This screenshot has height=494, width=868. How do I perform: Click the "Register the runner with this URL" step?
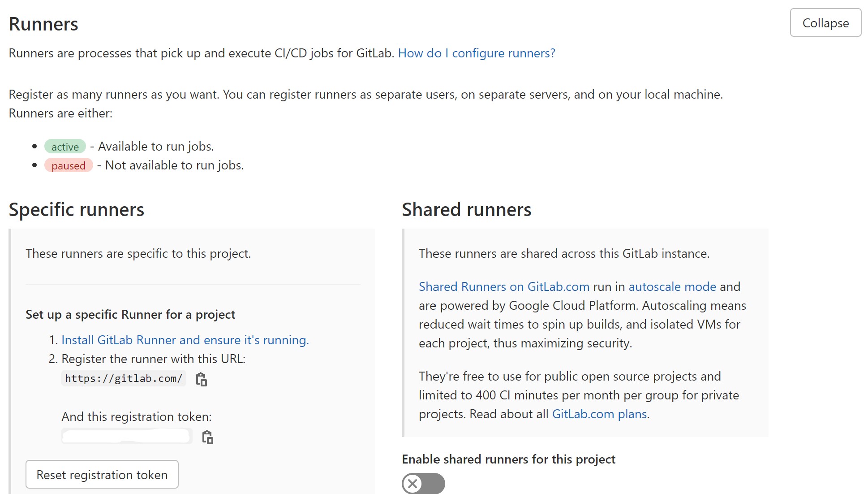(x=154, y=359)
